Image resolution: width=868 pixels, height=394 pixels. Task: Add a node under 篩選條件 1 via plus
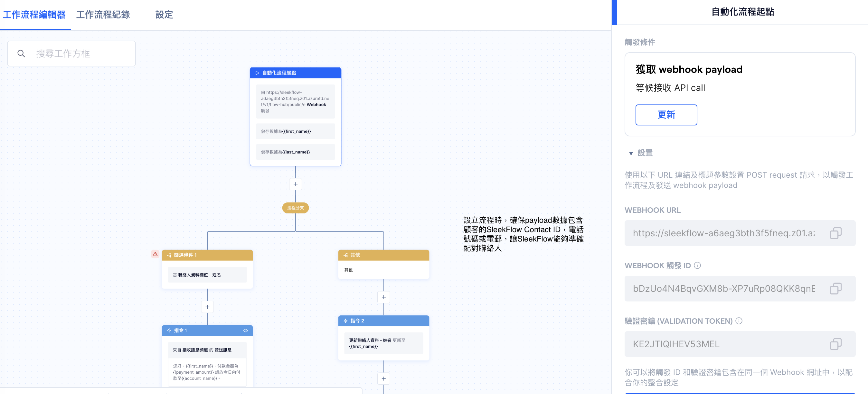coord(207,307)
